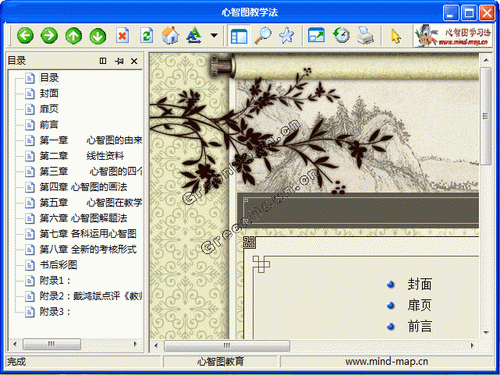Open the 前言 link in page
The image size is (500, 375).
coord(419,326)
